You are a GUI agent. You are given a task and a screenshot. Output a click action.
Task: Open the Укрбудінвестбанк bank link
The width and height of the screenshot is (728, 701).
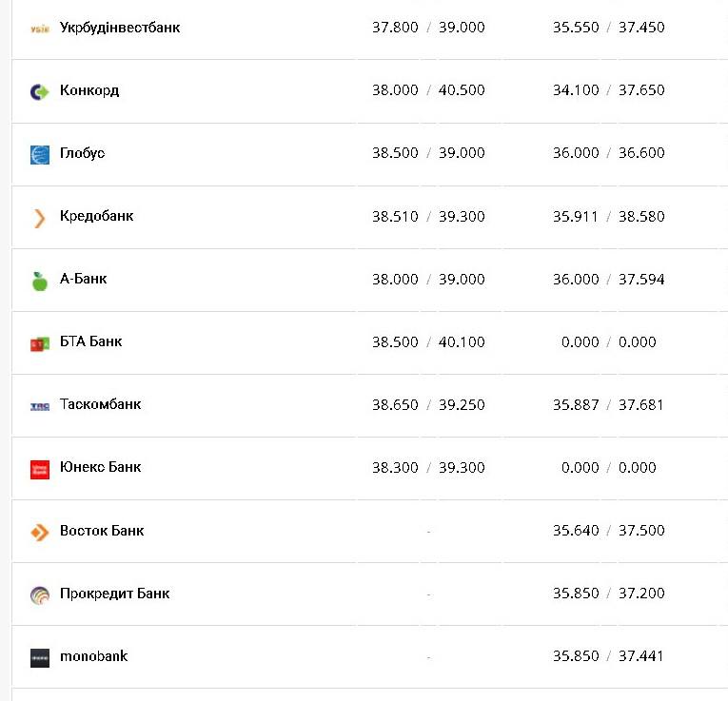[x=119, y=28]
